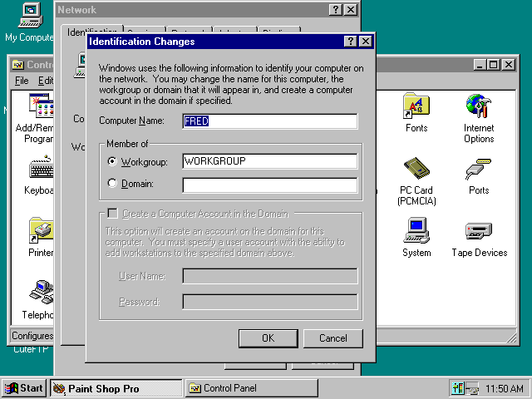Check Create a Computer Account in the Domain

pyautogui.click(x=112, y=214)
